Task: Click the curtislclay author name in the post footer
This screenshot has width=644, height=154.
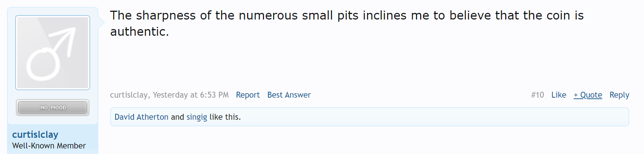Action: [x=129, y=95]
